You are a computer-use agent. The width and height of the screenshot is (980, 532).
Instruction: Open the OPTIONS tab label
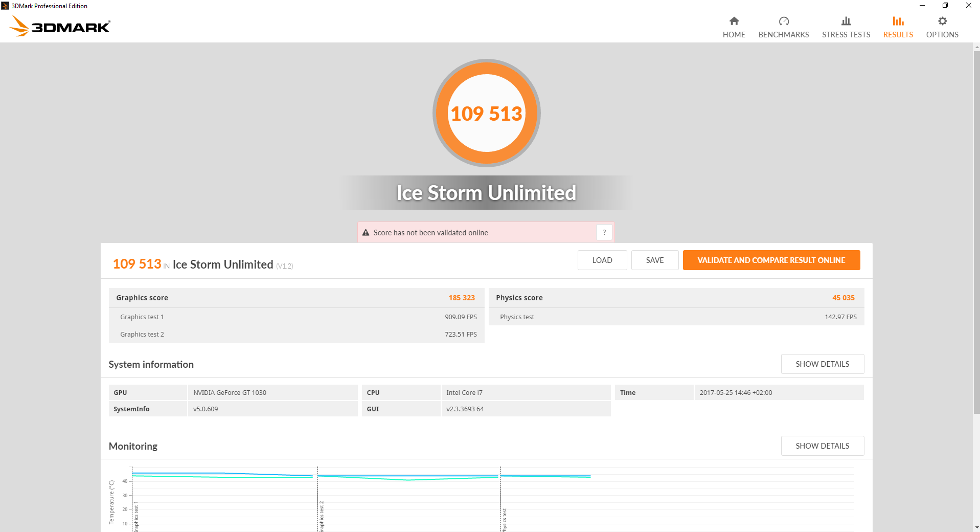pyautogui.click(x=942, y=35)
